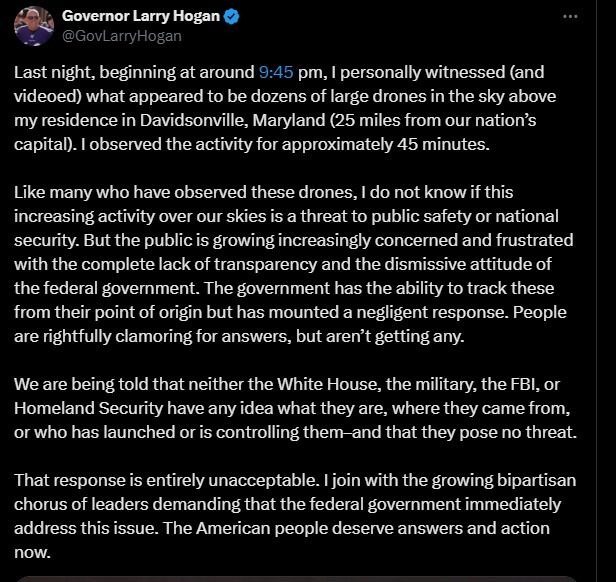Viewport: 616px width, 582px height.
Task: Open the three-dot more options menu
Action: (570, 17)
